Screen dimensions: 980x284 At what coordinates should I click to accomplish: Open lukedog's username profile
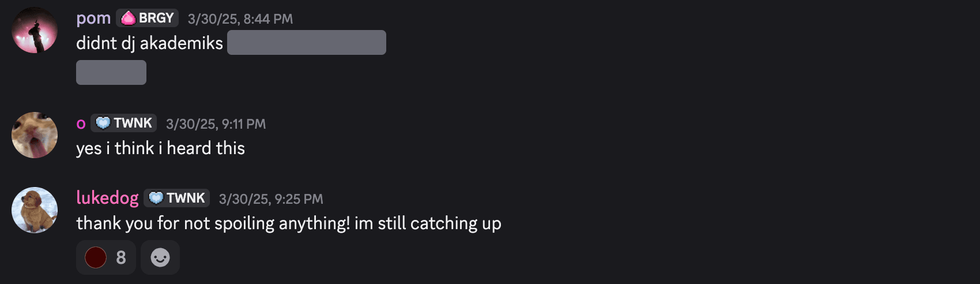107,198
